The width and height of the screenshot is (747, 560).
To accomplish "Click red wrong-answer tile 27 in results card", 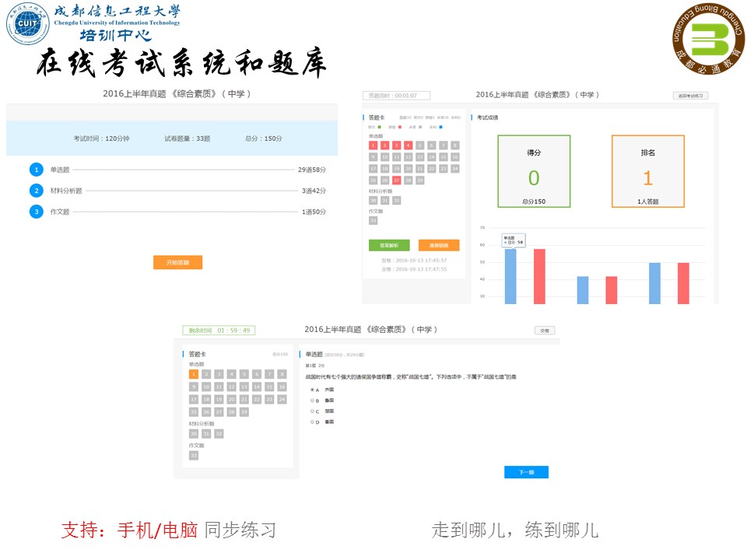I will (395, 180).
